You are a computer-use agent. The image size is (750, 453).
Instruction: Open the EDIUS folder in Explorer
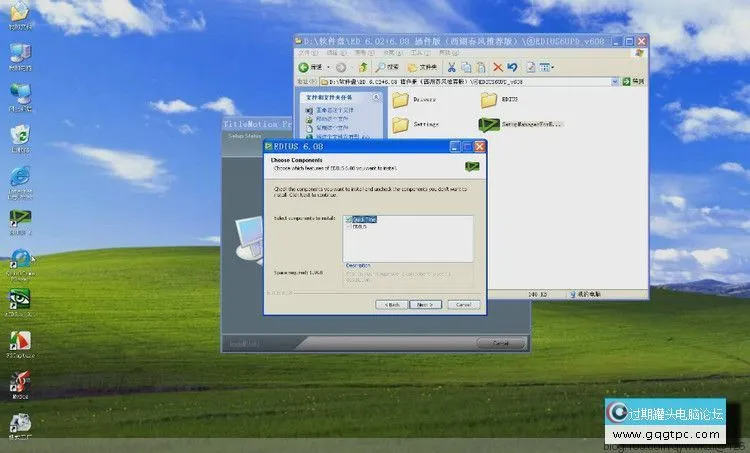tap(489, 100)
